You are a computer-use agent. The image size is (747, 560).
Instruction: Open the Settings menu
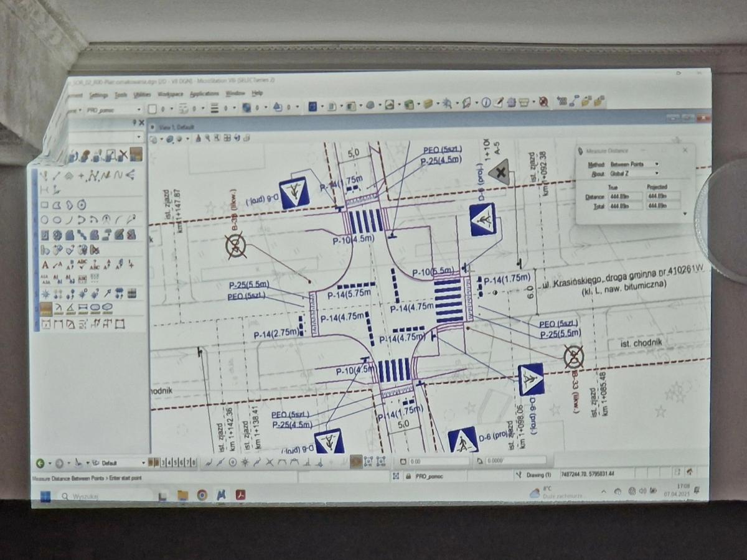[x=98, y=95]
